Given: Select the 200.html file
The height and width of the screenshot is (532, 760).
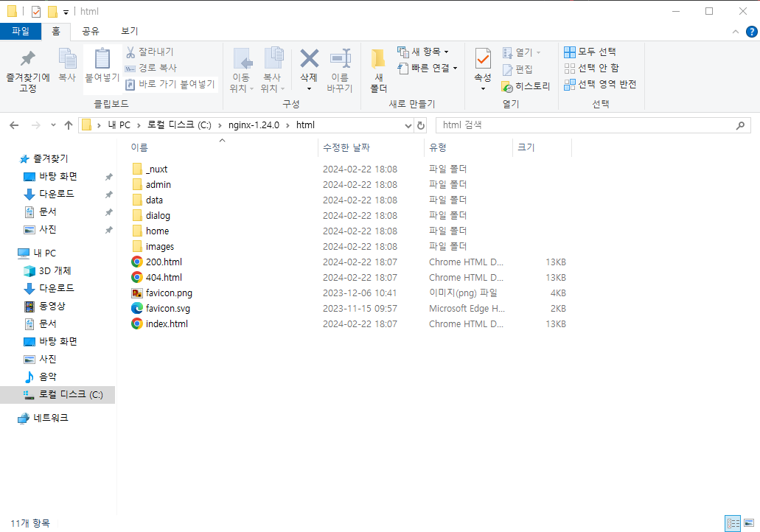Looking at the screenshot, I should coord(164,262).
